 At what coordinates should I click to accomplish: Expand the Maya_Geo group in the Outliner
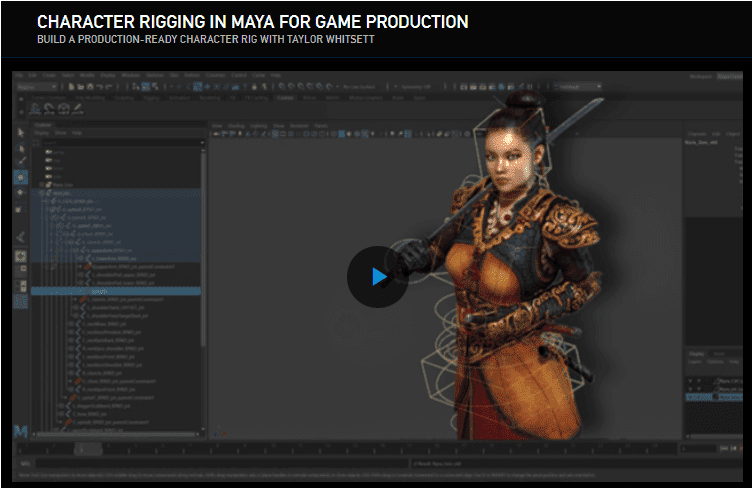point(40,185)
